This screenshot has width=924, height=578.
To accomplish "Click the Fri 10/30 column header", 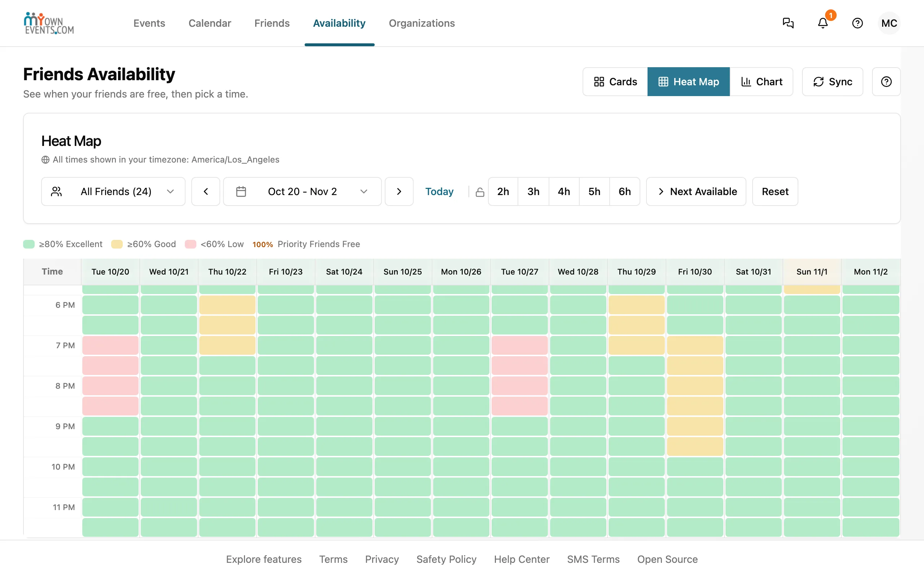I will 695,272.
